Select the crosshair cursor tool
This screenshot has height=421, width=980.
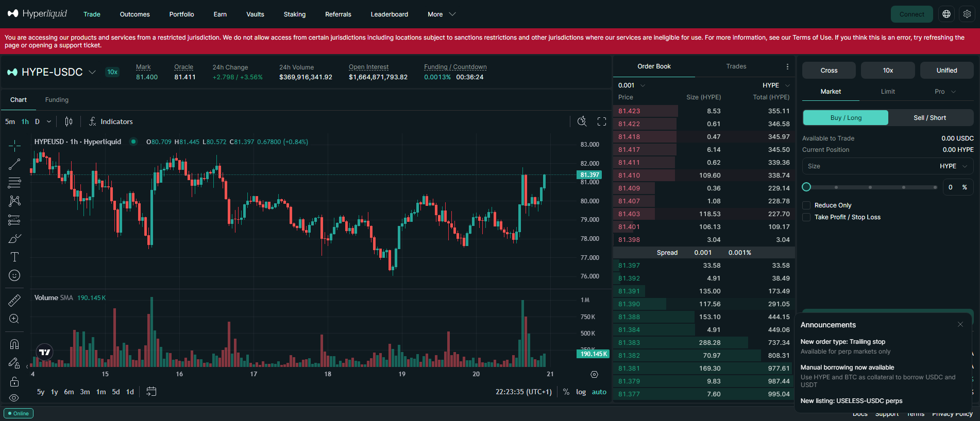tap(14, 146)
